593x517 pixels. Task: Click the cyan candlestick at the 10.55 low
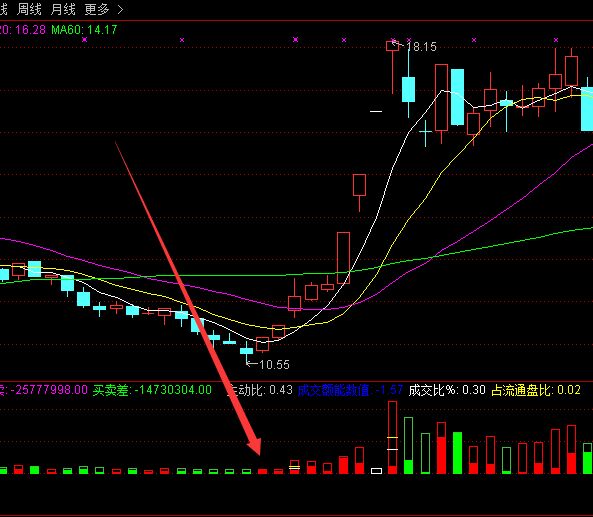click(x=247, y=351)
